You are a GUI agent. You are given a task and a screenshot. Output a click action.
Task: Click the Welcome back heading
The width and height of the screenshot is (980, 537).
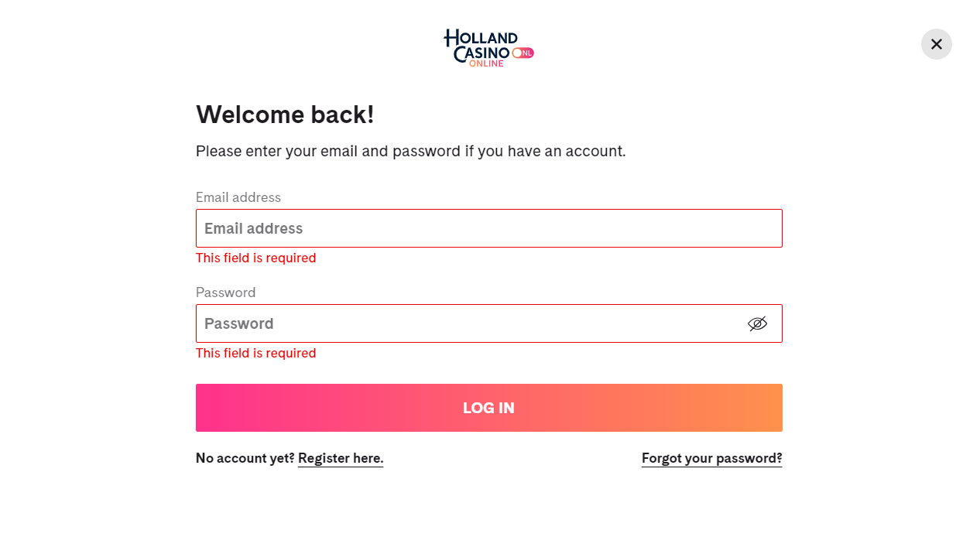tap(285, 115)
